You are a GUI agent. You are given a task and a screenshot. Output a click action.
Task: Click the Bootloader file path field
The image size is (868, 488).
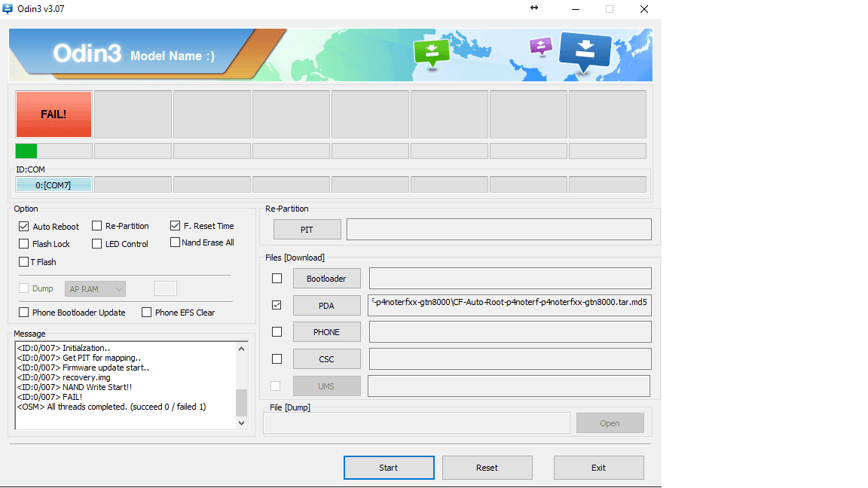(x=510, y=279)
